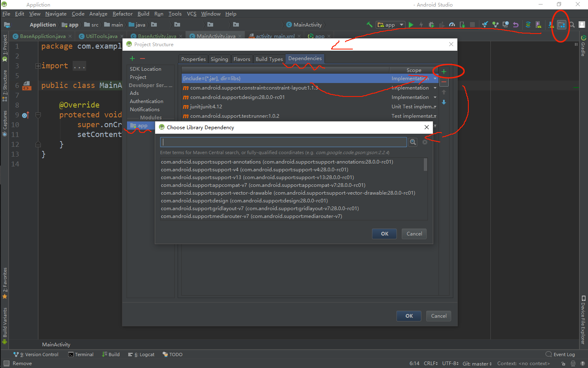
Task: Open SDK Manager icon in toolbar
Action: point(551,25)
